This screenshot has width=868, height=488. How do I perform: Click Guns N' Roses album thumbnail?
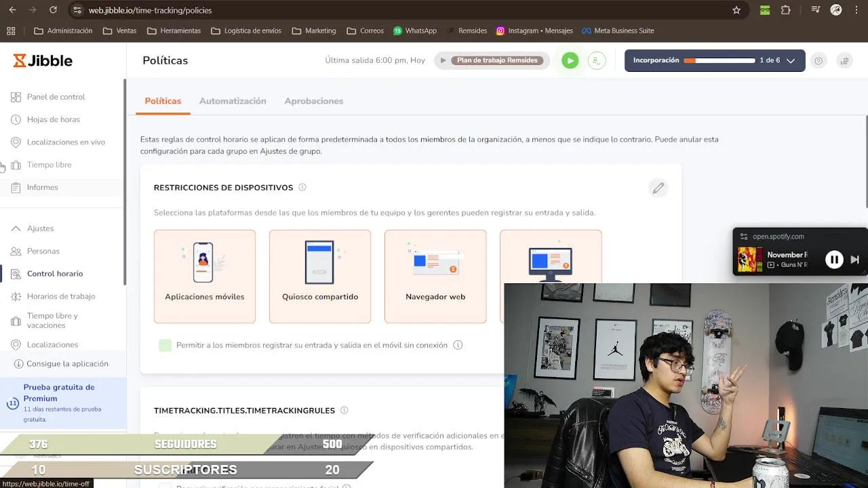pos(750,260)
